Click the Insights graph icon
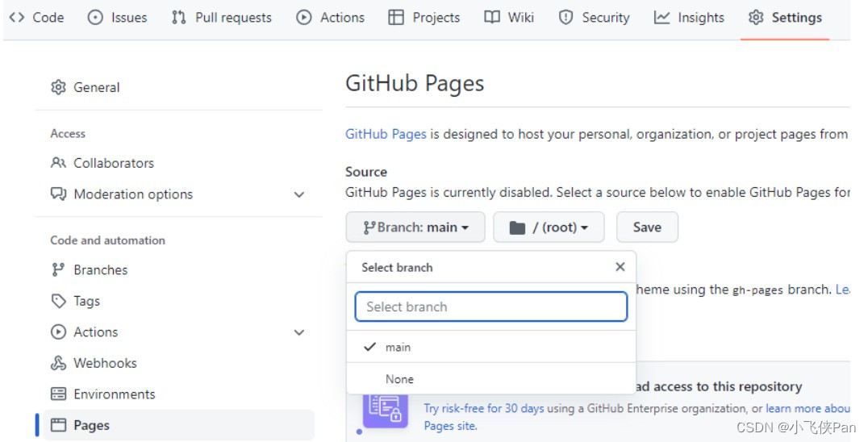 [661, 18]
